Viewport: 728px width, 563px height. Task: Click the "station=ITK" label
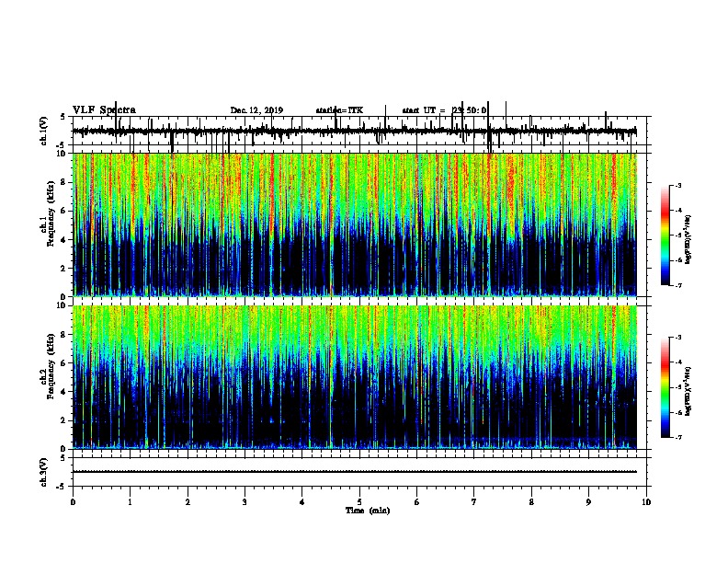click(x=339, y=110)
